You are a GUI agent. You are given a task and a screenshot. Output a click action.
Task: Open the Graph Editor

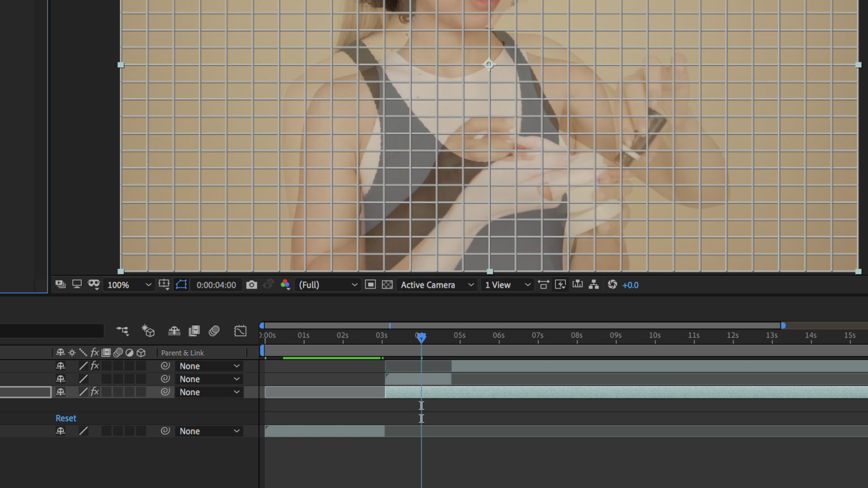tap(240, 331)
